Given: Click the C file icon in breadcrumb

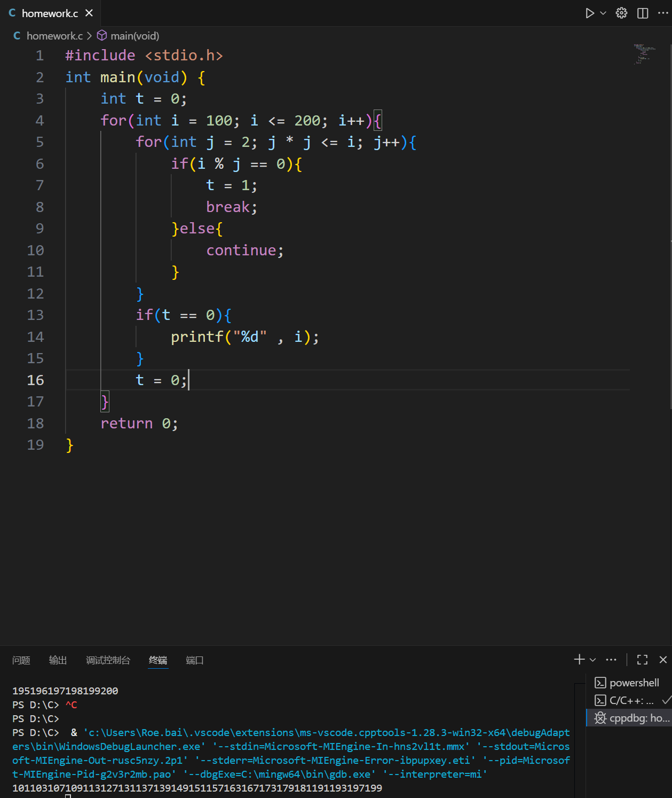Looking at the screenshot, I should tap(17, 36).
